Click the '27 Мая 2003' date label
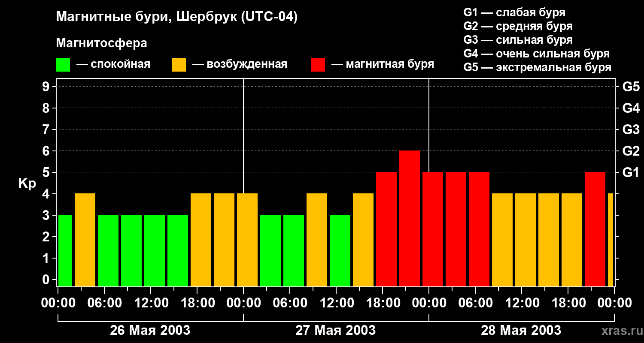 (x=336, y=330)
